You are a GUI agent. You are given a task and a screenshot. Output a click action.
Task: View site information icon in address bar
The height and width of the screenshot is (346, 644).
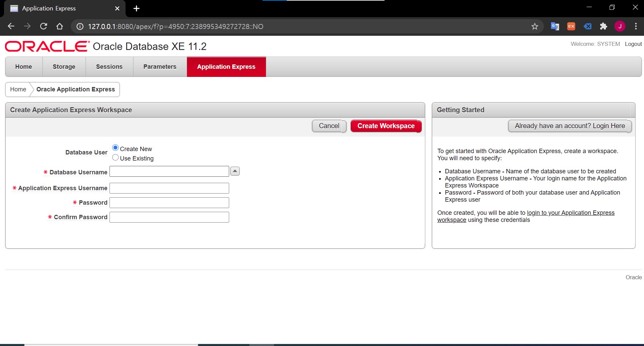[80, 26]
